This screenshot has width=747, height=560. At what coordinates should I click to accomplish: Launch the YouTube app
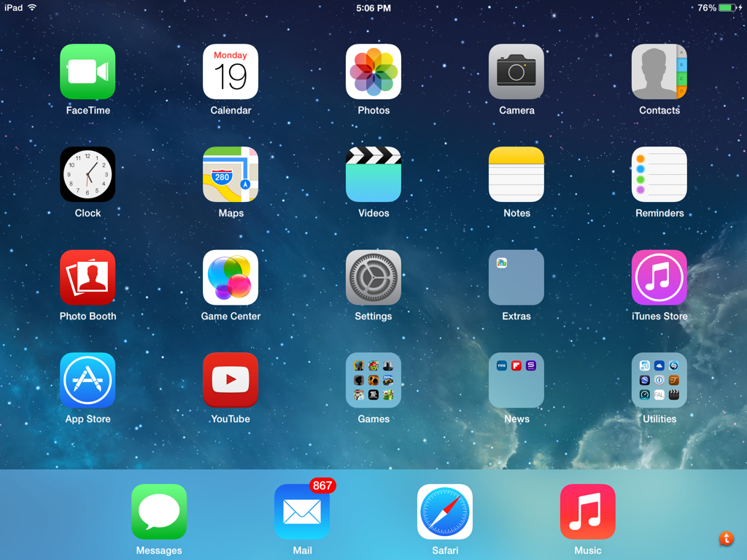click(231, 380)
